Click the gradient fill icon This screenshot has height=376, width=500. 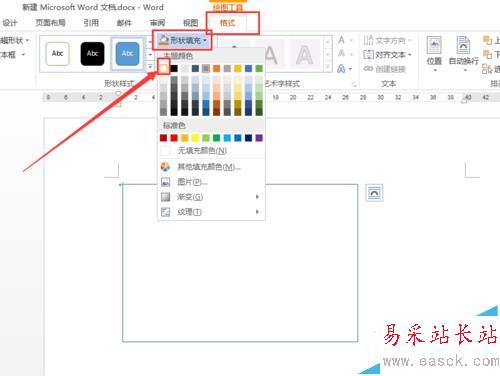[x=165, y=197]
